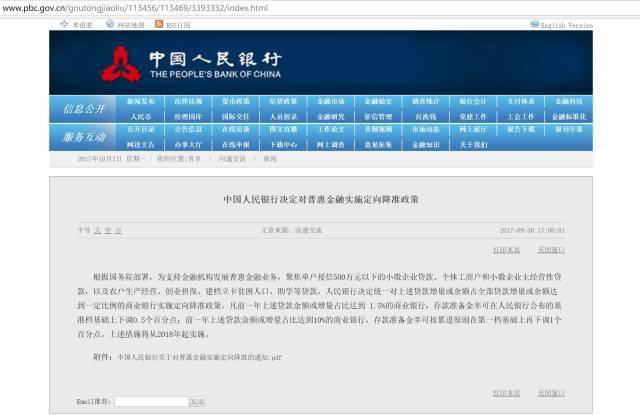
Task: Open the 新闻发布 menu item
Action: pyautogui.click(x=140, y=101)
